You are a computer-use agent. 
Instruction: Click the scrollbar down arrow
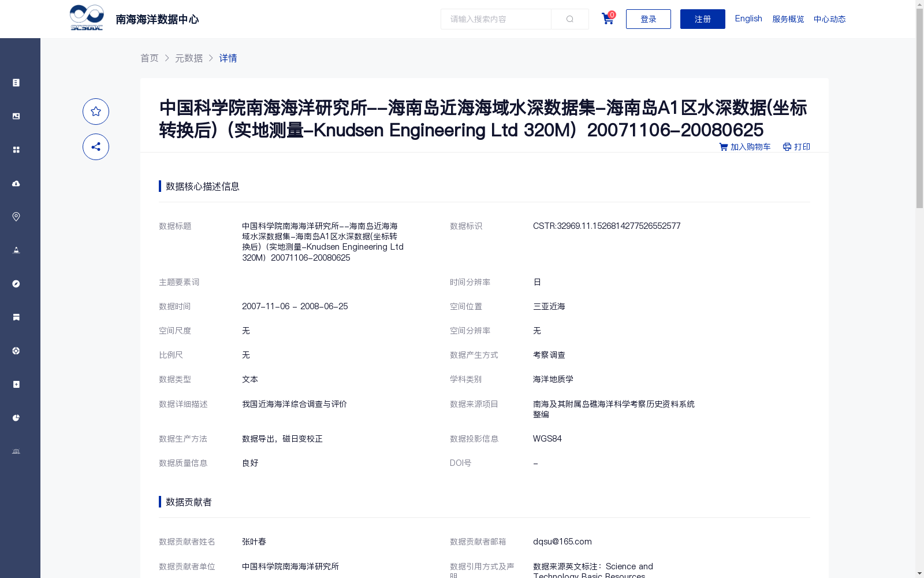coord(920,574)
